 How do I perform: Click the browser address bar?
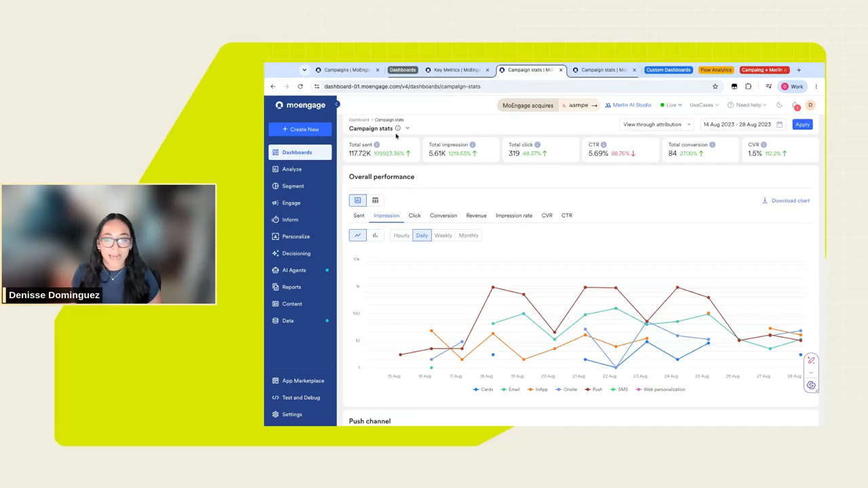(x=512, y=87)
